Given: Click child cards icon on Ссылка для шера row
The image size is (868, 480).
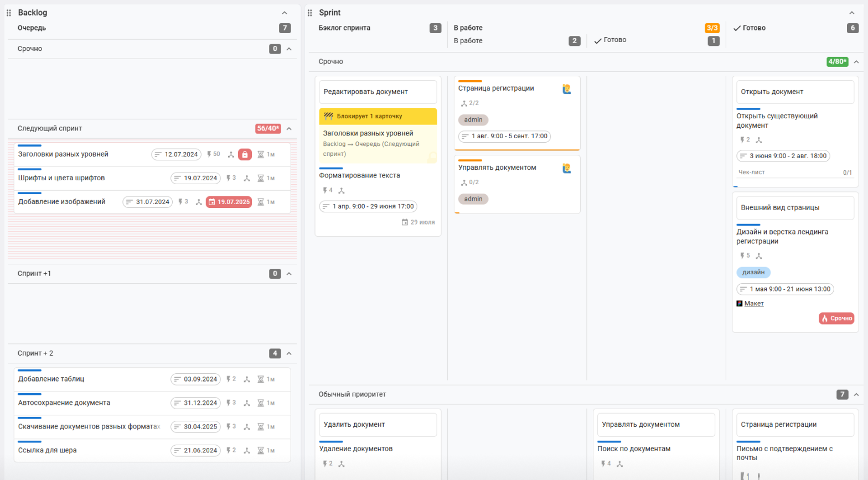Looking at the screenshot, I should point(247,451).
